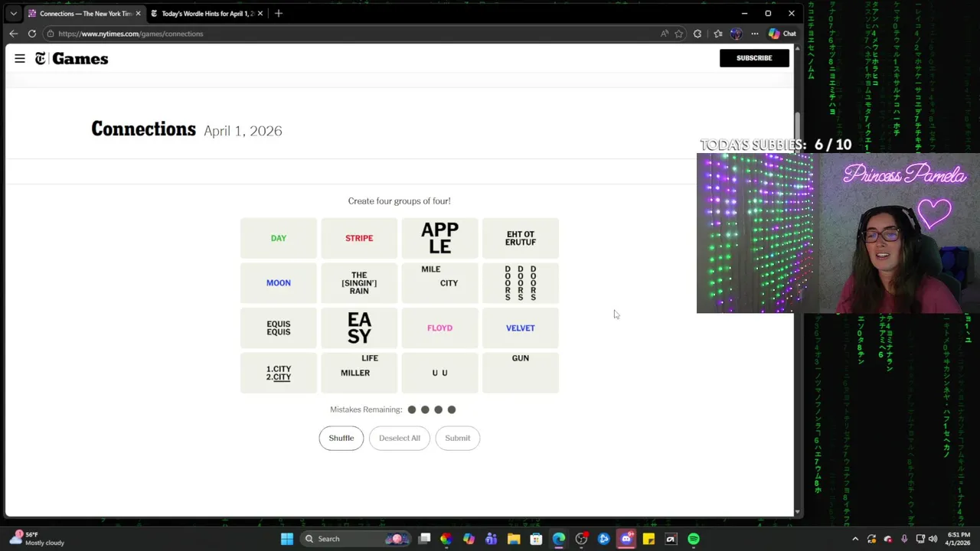Click the NYT Games logo
This screenshot has height=551, width=980.
coord(71,59)
